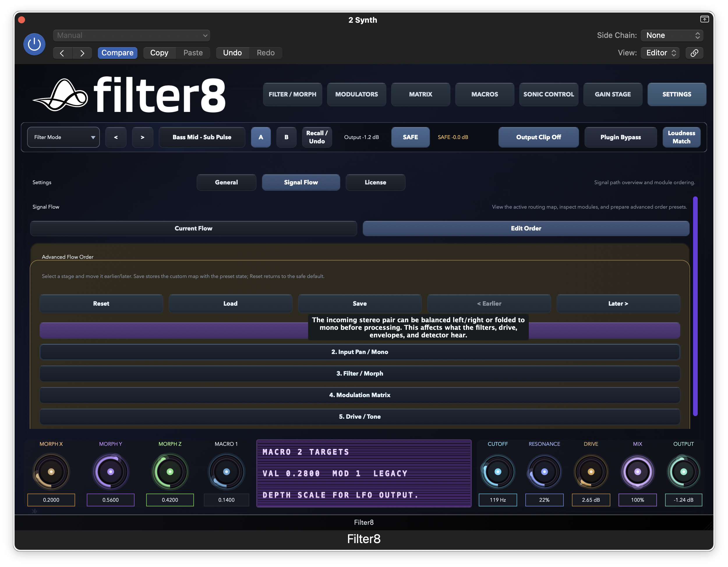Toggle the plugin power button

tap(34, 44)
